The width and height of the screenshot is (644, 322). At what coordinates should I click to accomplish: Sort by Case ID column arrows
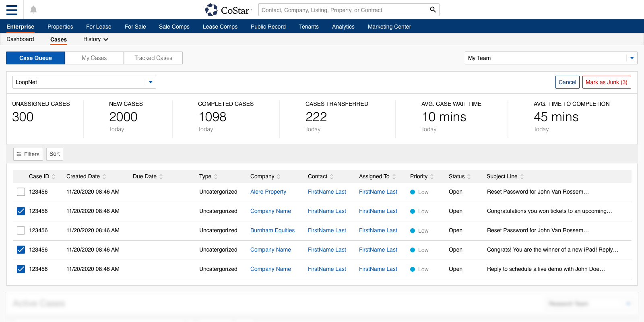(54, 176)
